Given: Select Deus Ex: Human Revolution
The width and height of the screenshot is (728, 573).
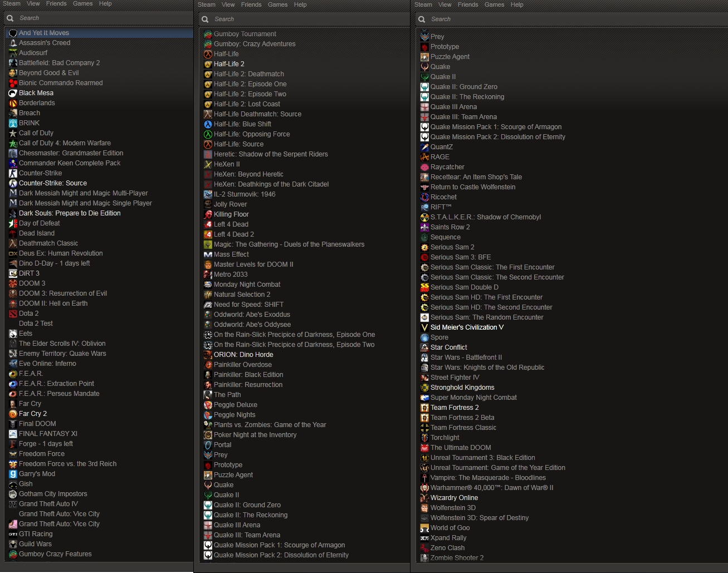Looking at the screenshot, I should [x=61, y=253].
